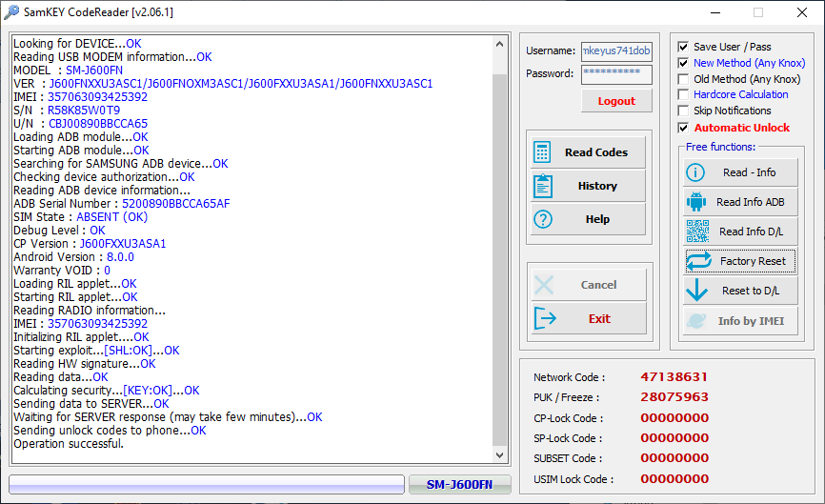This screenshot has height=504, width=825.
Task: Enable the Old Method (Any Knox) checkbox
Action: tap(683, 79)
